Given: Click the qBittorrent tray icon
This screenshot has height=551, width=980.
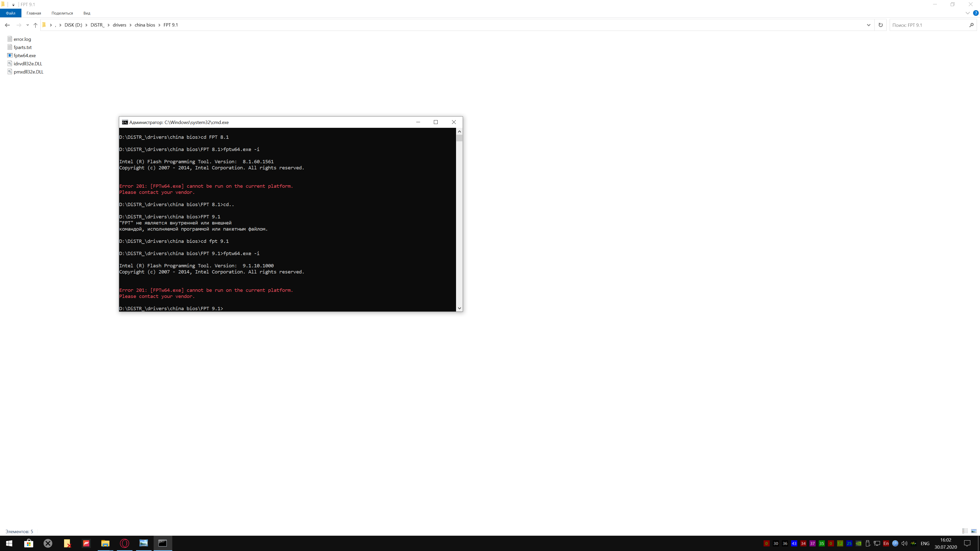Looking at the screenshot, I should click(x=895, y=543).
